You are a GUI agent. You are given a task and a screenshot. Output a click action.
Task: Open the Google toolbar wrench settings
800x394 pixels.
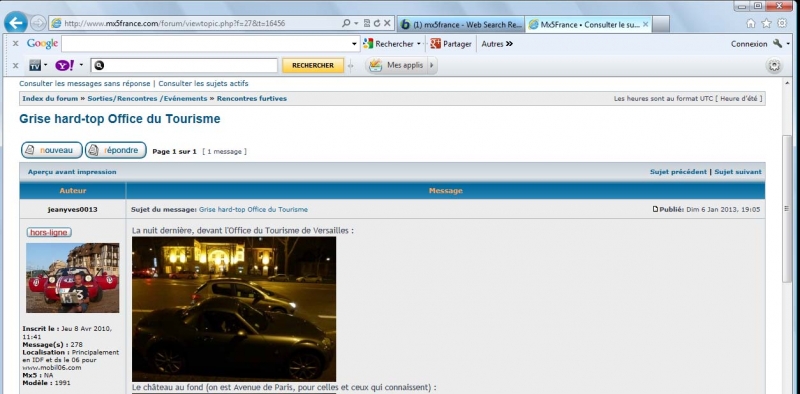pos(778,44)
